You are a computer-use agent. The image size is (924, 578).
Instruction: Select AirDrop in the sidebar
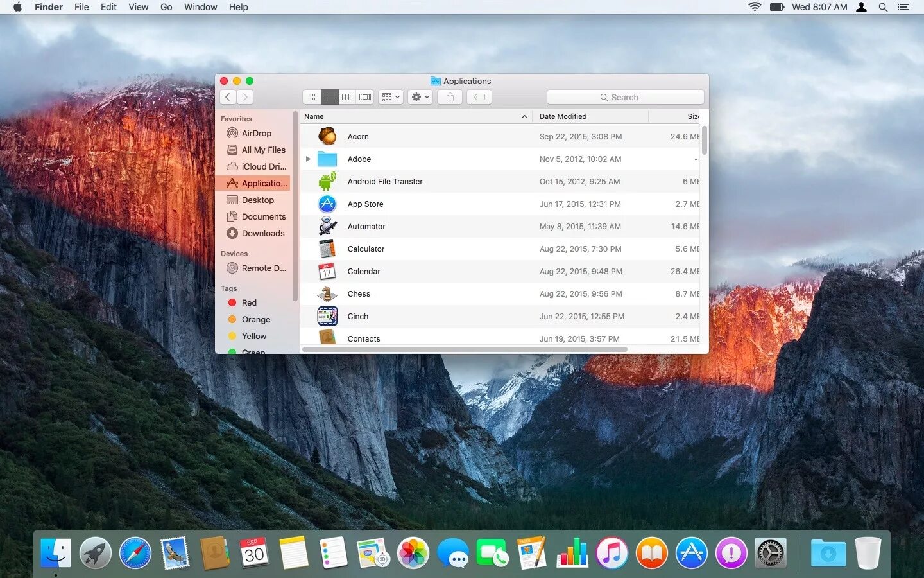(253, 133)
